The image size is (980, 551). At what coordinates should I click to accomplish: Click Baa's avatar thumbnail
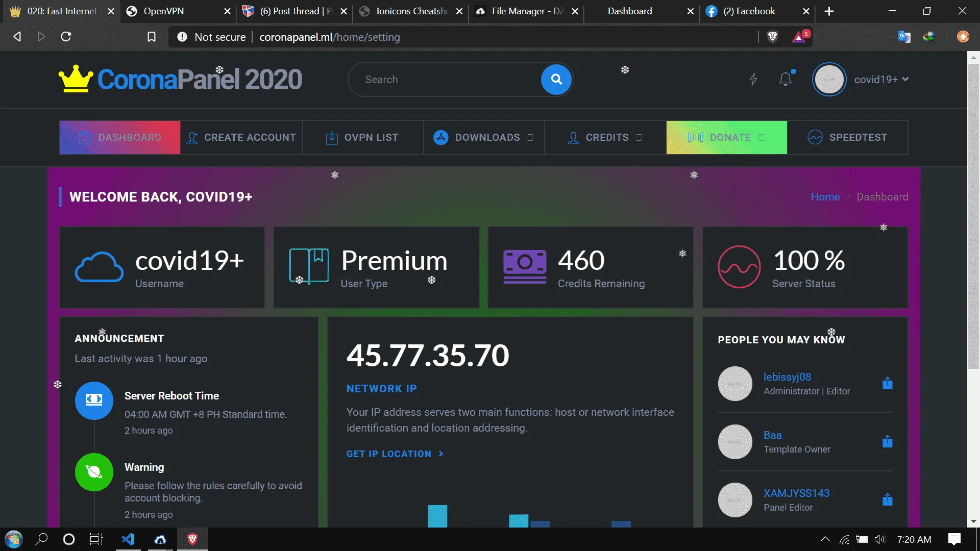(735, 442)
